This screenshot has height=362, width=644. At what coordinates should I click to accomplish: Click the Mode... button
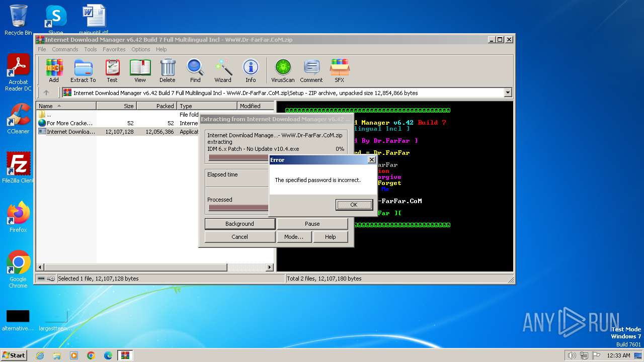(294, 237)
